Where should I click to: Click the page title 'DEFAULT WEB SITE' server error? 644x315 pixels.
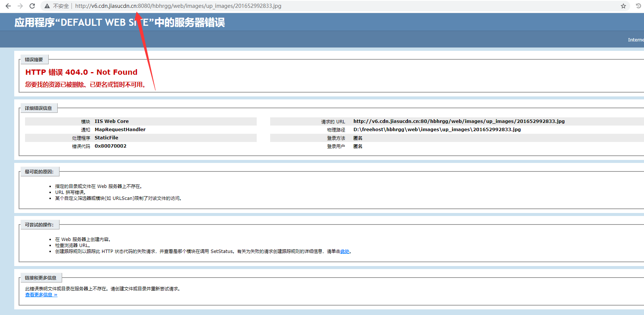(119, 22)
